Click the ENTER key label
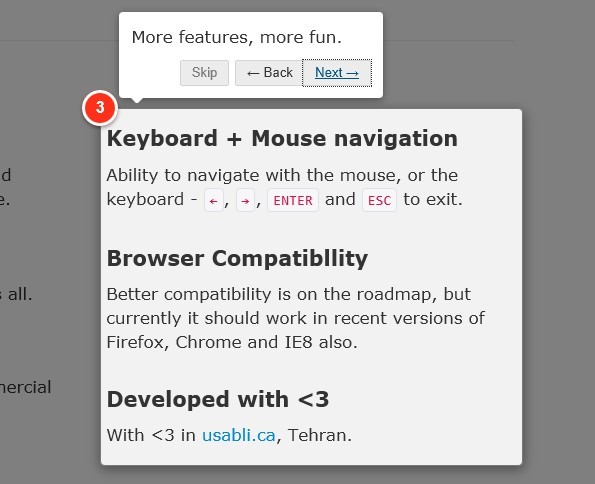 point(293,200)
